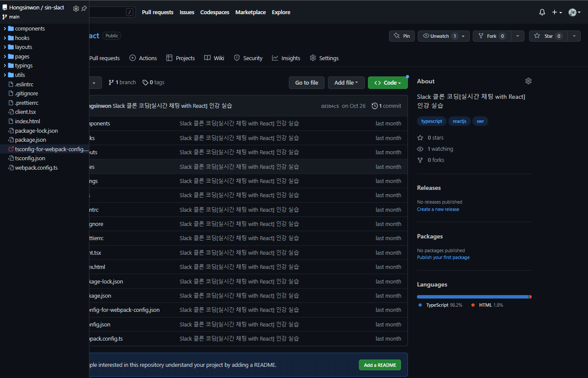This screenshot has height=378, width=588.
Task: Open .eslintrc in the sidebar tree
Action: point(24,84)
